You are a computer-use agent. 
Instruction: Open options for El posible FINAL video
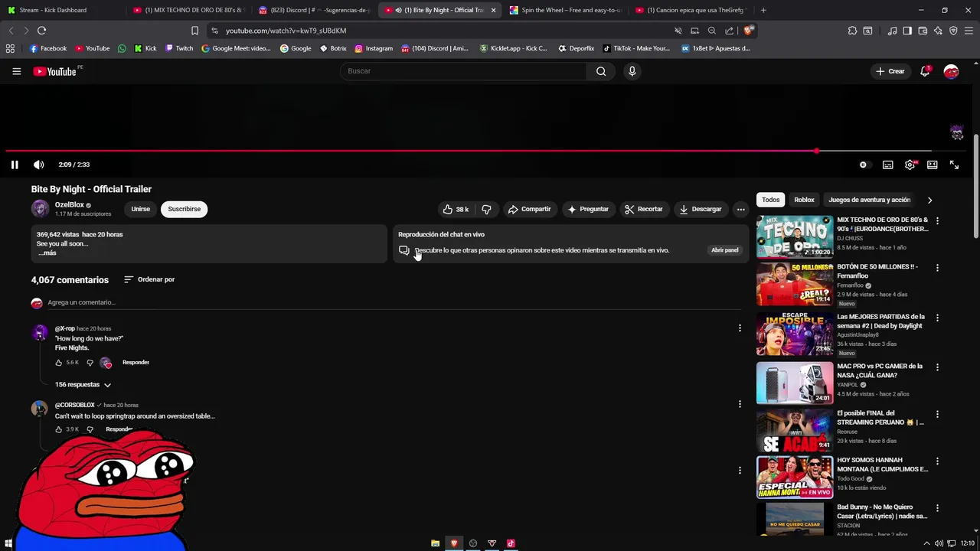point(937,414)
